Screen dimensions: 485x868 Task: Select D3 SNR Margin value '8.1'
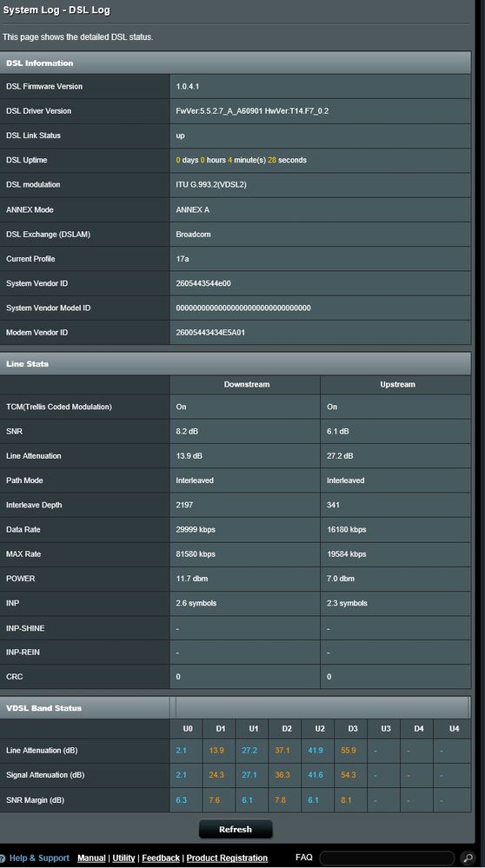click(x=346, y=800)
